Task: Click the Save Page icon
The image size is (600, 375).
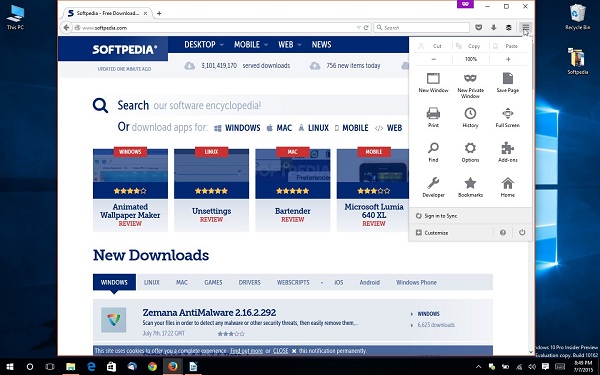Action: tap(508, 78)
